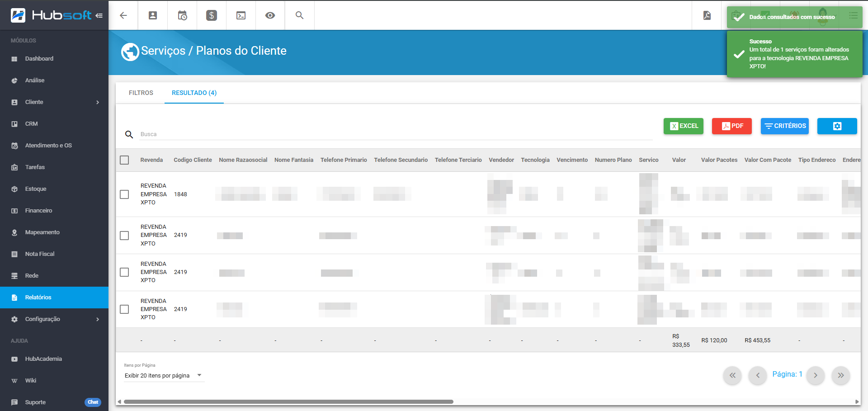Open Financeiro module in sidebar

click(38, 211)
